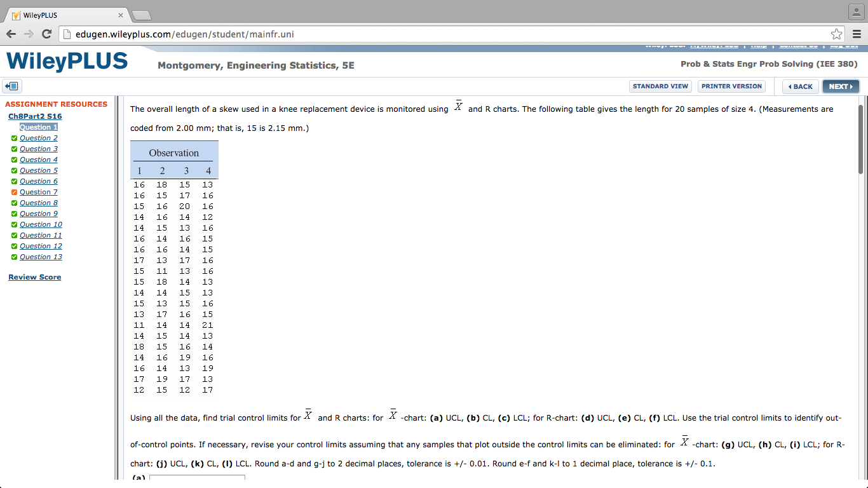Bookmark this page with star icon
The image size is (868, 488).
[x=836, y=34]
